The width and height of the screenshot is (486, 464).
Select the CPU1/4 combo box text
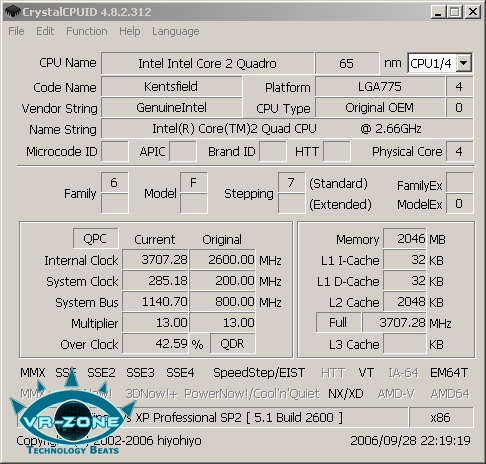[431, 63]
